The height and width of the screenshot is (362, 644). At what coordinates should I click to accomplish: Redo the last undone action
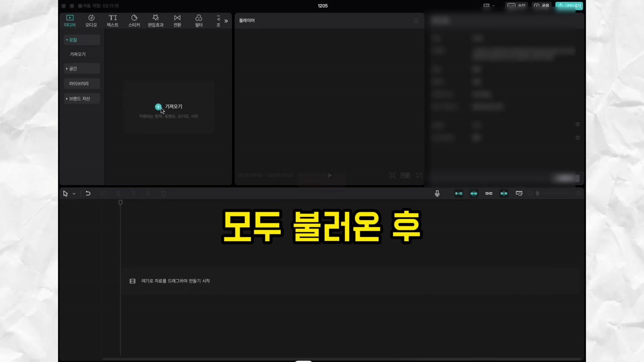tap(103, 193)
